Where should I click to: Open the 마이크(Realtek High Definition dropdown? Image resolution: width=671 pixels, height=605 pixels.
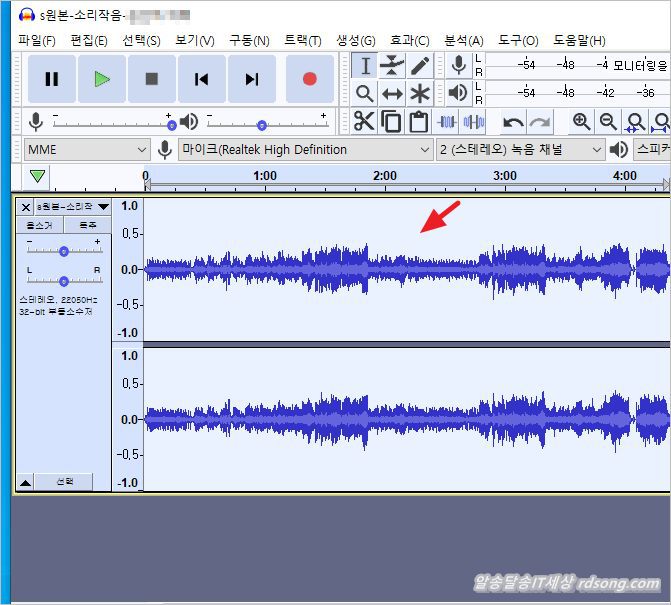[306, 150]
